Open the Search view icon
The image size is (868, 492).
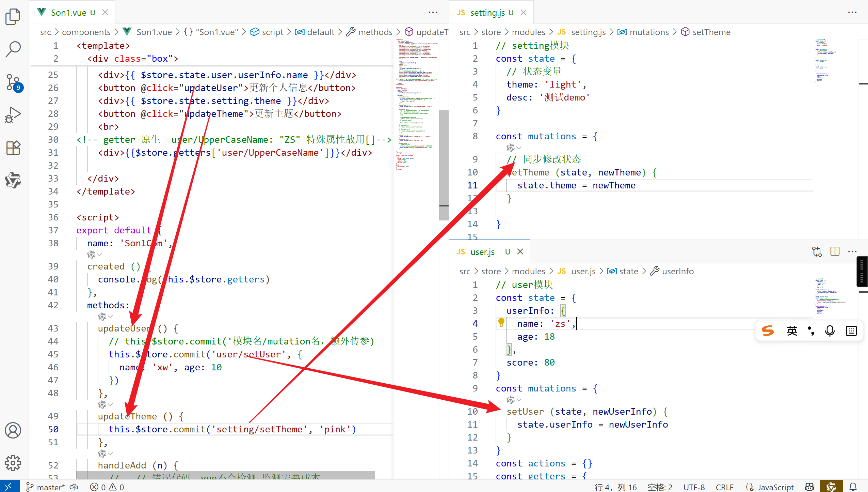click(x=13, y=49)
